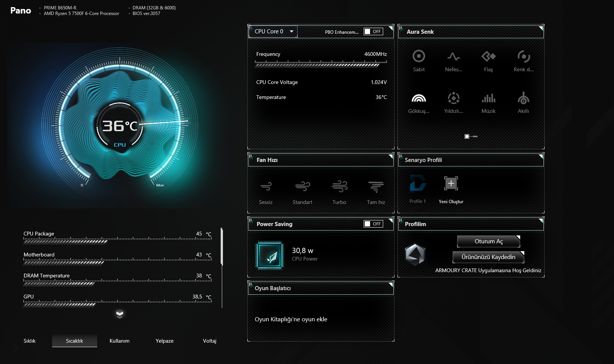
Task: Click the AMD Ryzen 5 7500F processor label
Action: coord(81,13)
